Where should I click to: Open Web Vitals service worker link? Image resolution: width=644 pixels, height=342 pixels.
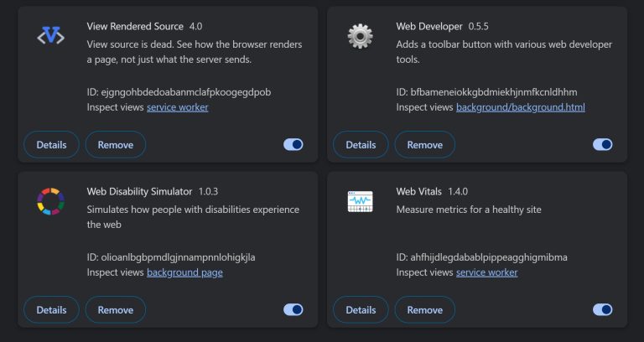point(486,272)
